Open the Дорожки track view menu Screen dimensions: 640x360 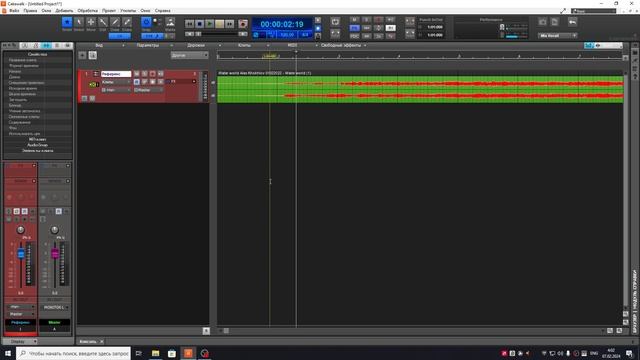[x=196, y=45]
